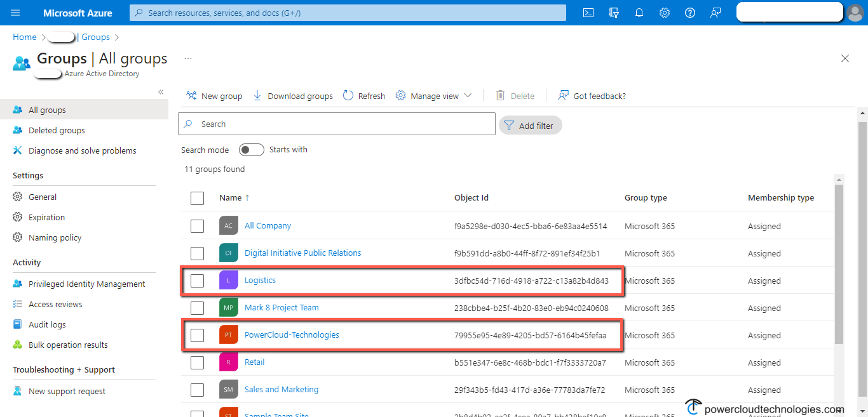Image resolution: width=868 pixels, height=417 pixels.
Task: Click the top bar feedback icon
Action: (715, 13)
